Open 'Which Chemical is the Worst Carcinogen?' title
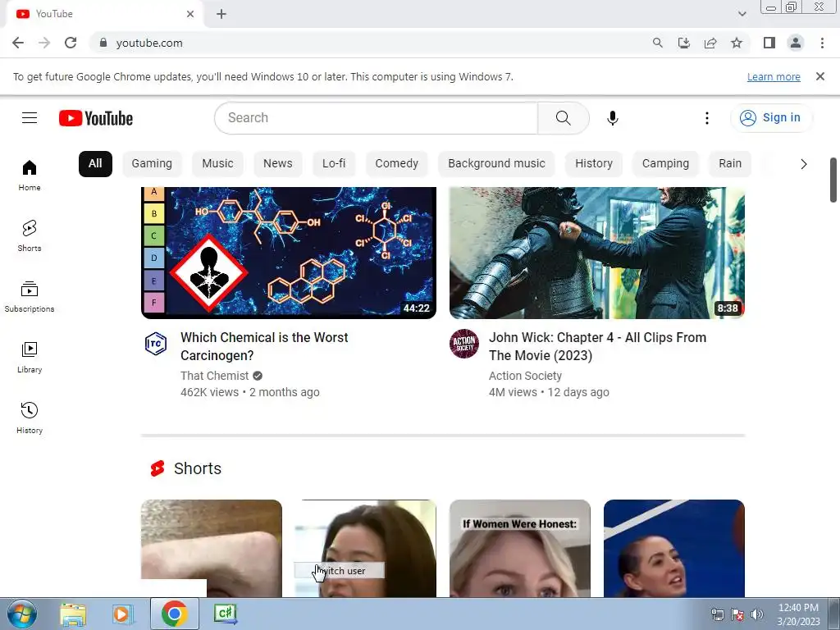This screenshot has width=840, height=630. pyautogui.click(x=264, y=347)
